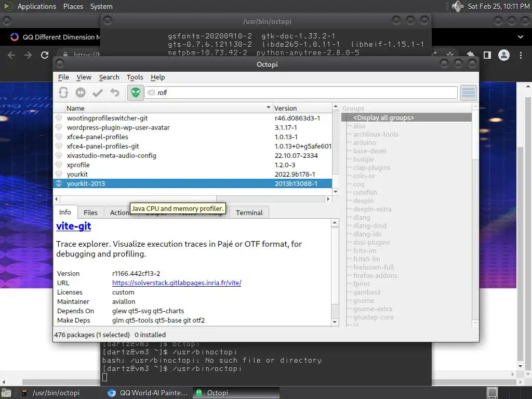Select the 'gnome-extra' group
The height and width of the screenshot is (399, 532).
(373, 309)
